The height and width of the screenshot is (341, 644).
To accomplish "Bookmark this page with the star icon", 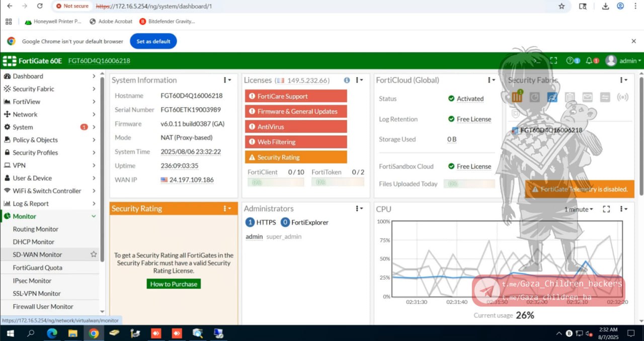I will tap(561, 6).
